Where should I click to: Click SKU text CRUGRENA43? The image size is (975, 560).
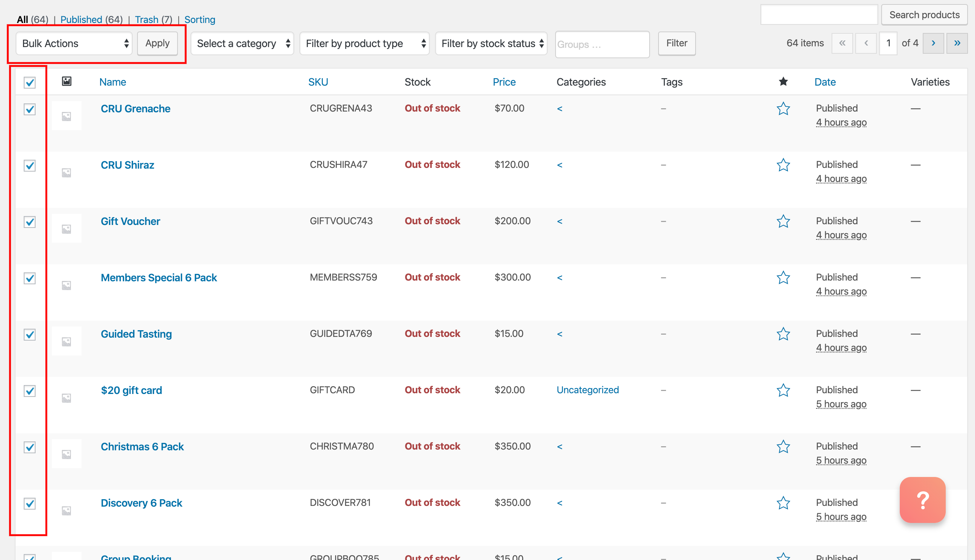click(341, 109)
